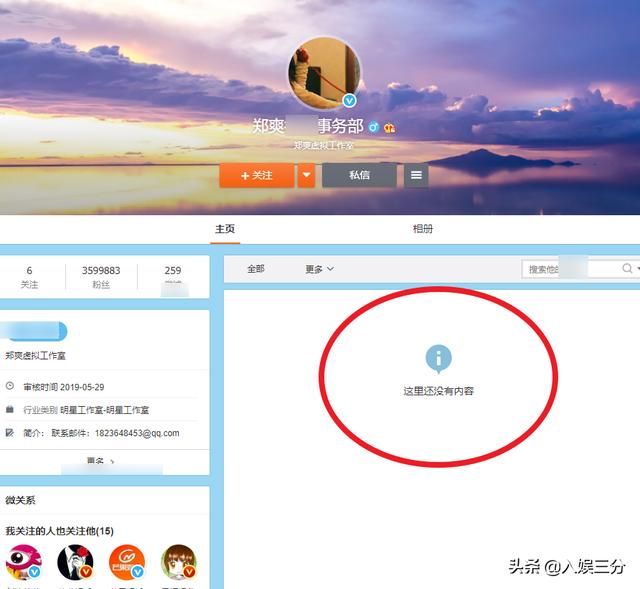This screenshot has width=640, height=589.
Task: Click the membership crown badge beside username
Action: click(x=389, y=128)
